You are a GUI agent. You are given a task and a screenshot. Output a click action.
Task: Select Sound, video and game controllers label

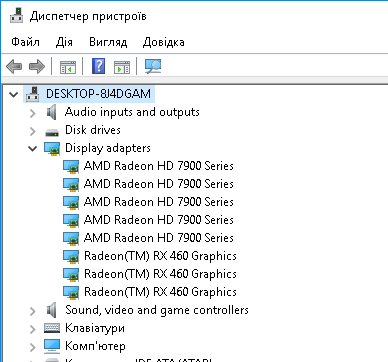pos(157,310)
